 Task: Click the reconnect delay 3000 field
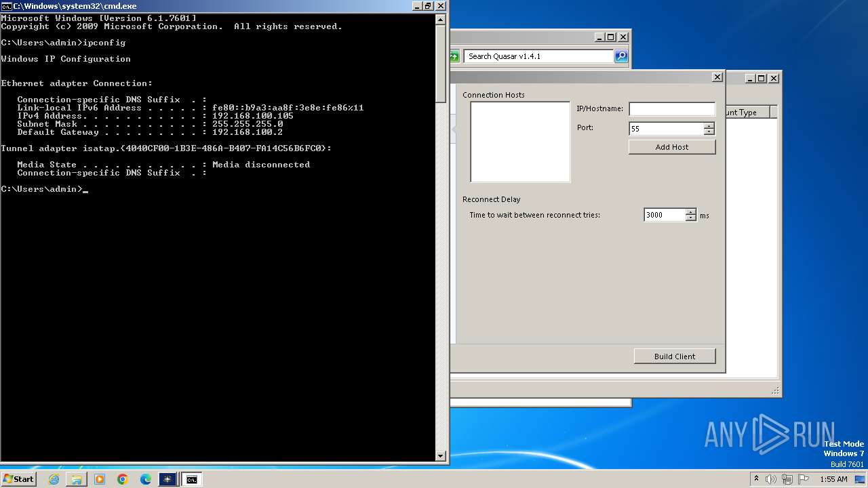(x=664, y=215)
